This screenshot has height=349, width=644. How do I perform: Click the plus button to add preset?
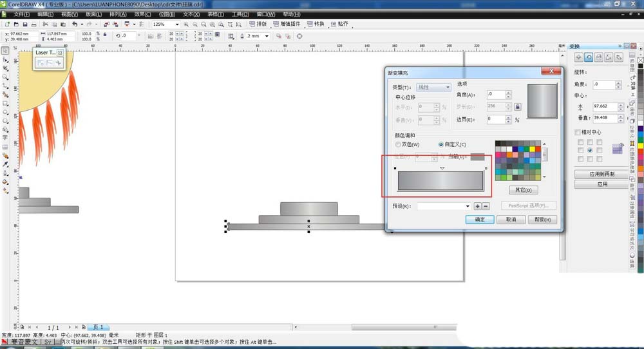coord(477,206)
